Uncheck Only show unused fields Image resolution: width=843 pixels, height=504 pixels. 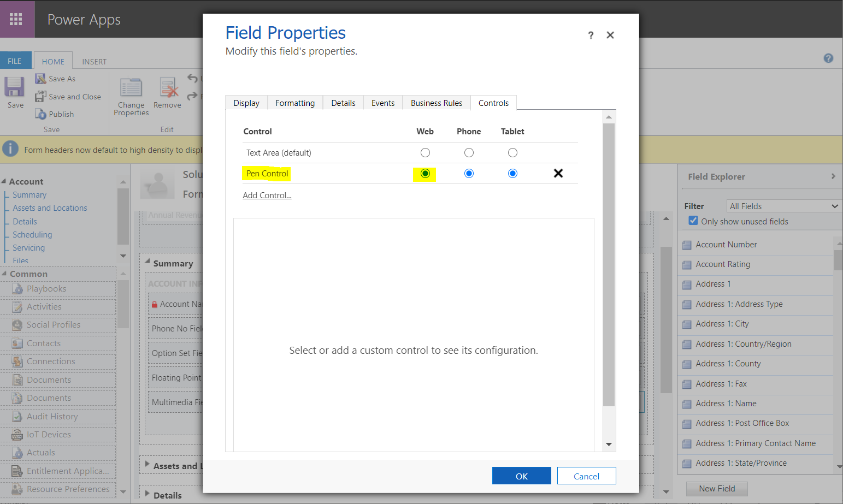click(693, 221)
